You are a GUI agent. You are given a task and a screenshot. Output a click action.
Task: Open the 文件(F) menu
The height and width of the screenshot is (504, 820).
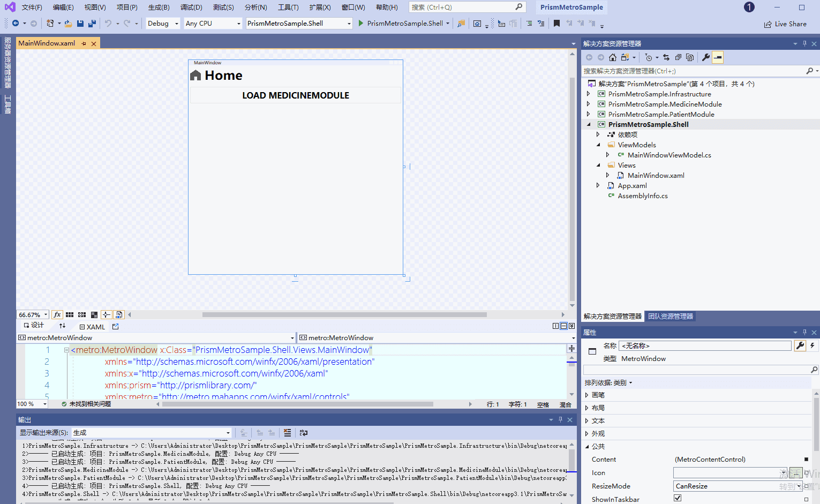click(32, 7)
